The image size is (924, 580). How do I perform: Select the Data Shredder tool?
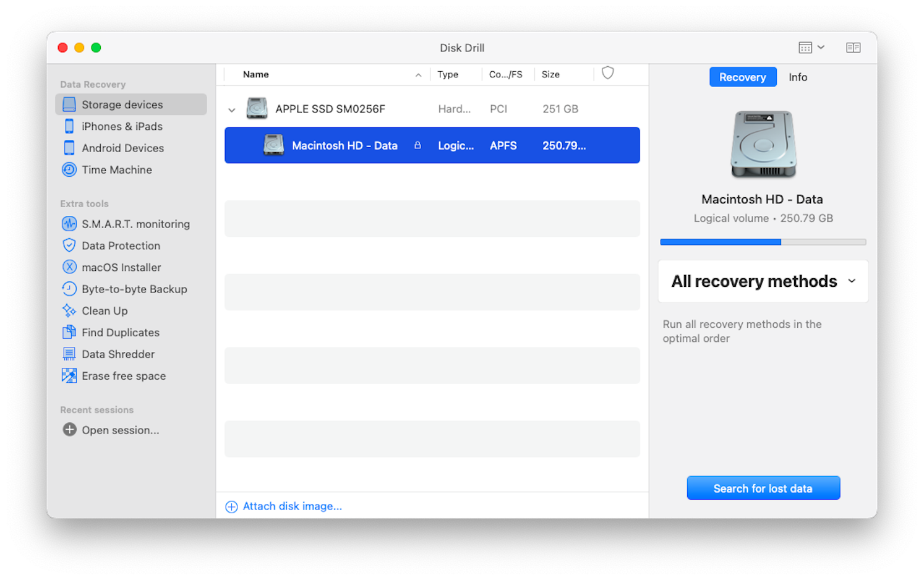[118, 354]
